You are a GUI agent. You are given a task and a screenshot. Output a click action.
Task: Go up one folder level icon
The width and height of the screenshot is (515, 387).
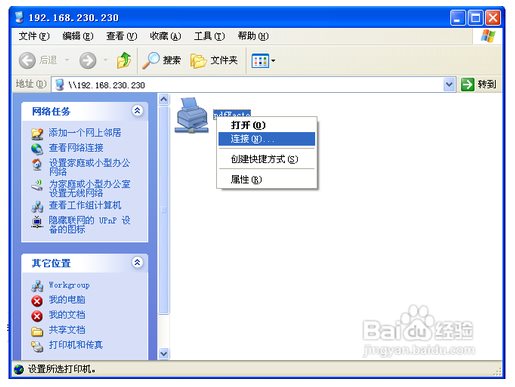[124, 60]
